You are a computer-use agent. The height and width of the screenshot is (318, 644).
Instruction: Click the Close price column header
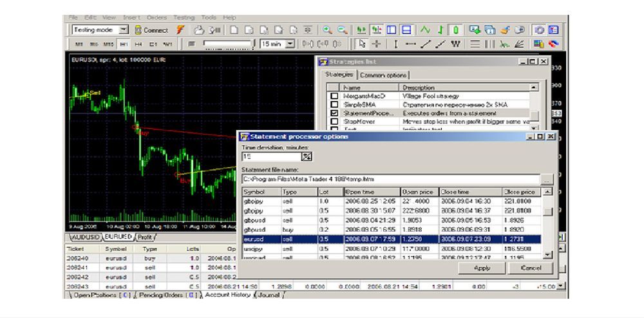tap(522, 192)
